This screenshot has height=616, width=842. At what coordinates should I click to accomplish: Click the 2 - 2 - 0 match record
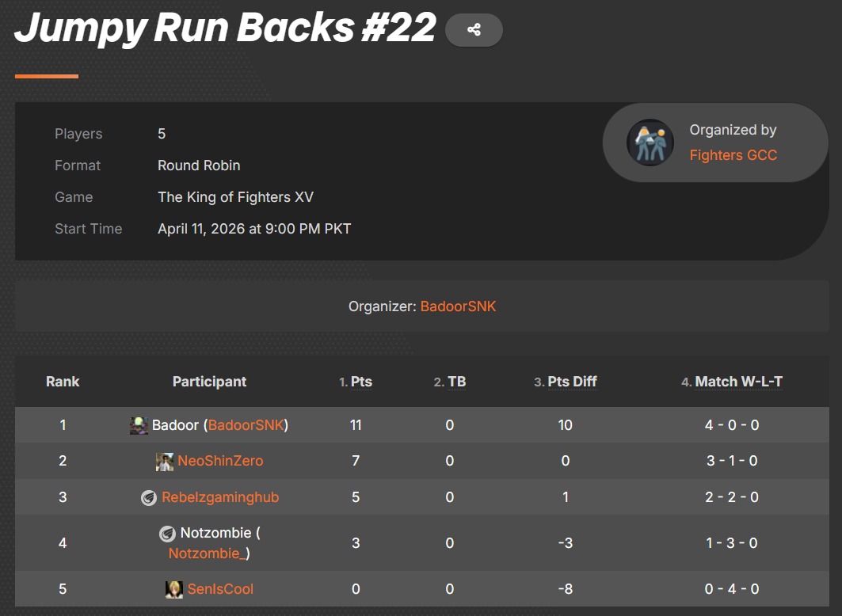pos(732,497)
